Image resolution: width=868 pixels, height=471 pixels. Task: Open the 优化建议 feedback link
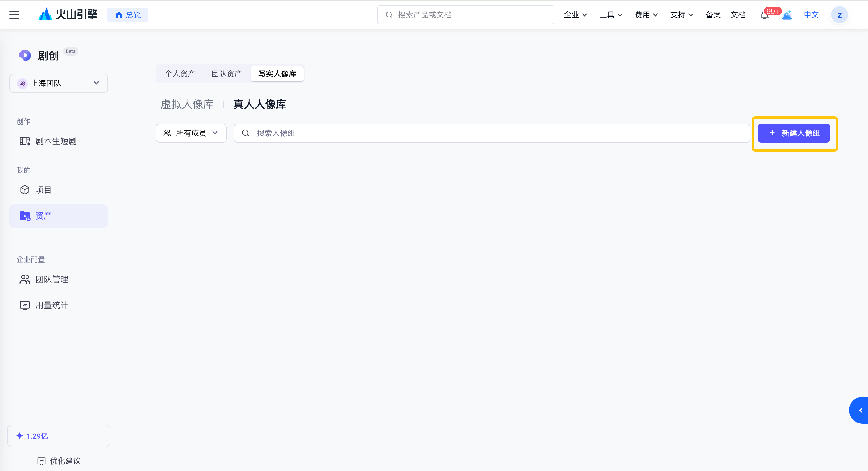[x=59, y=461]
